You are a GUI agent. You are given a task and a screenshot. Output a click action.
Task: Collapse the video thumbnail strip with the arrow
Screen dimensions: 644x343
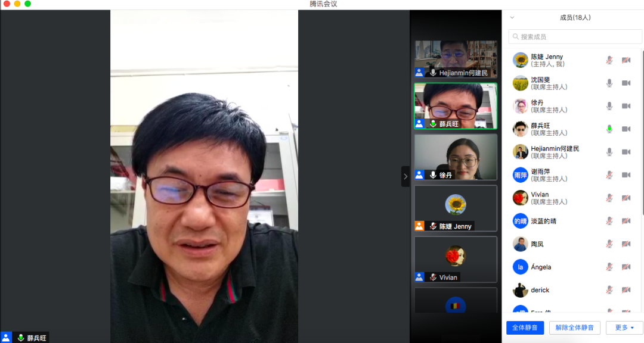(405, 176)
